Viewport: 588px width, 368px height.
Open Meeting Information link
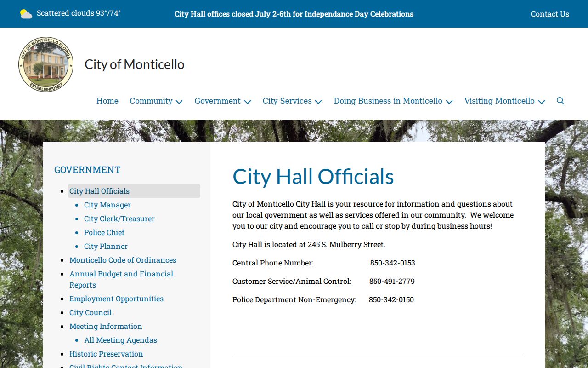(x=106, y=326)
